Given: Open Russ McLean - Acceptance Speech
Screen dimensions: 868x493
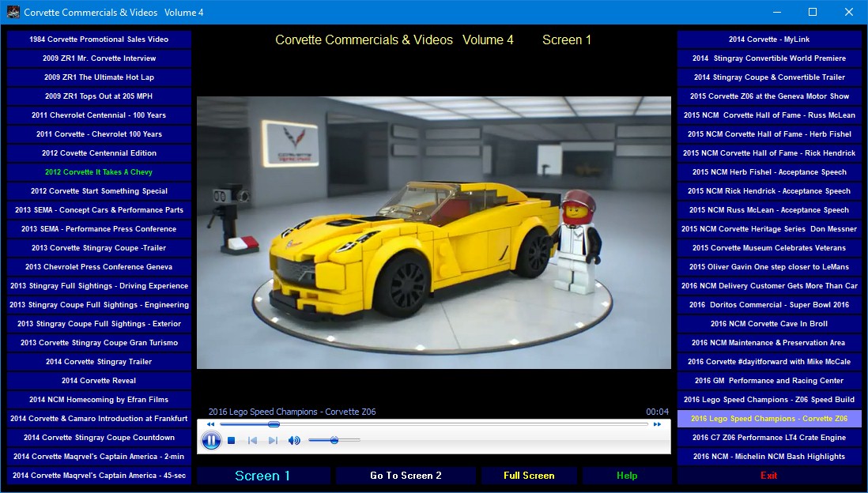Looking at the screenshot, I should point(769,209).
